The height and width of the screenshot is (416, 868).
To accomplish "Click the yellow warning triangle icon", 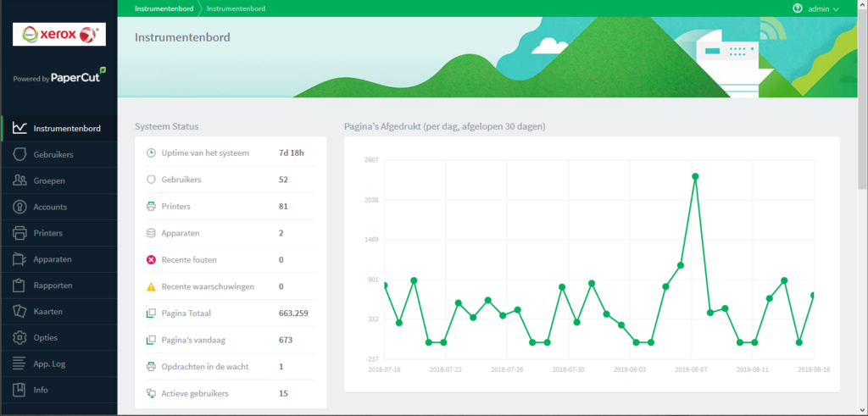I will pos(151,286).
